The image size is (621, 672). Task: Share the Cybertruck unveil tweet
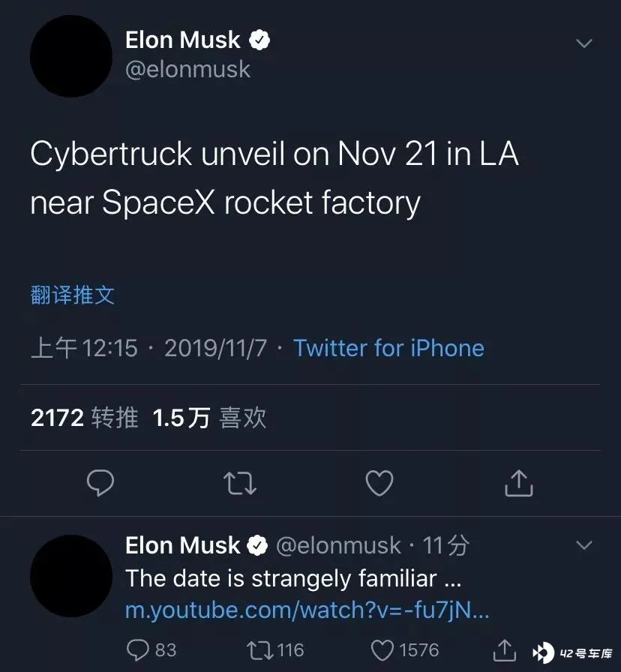click(x=518, y=483)
